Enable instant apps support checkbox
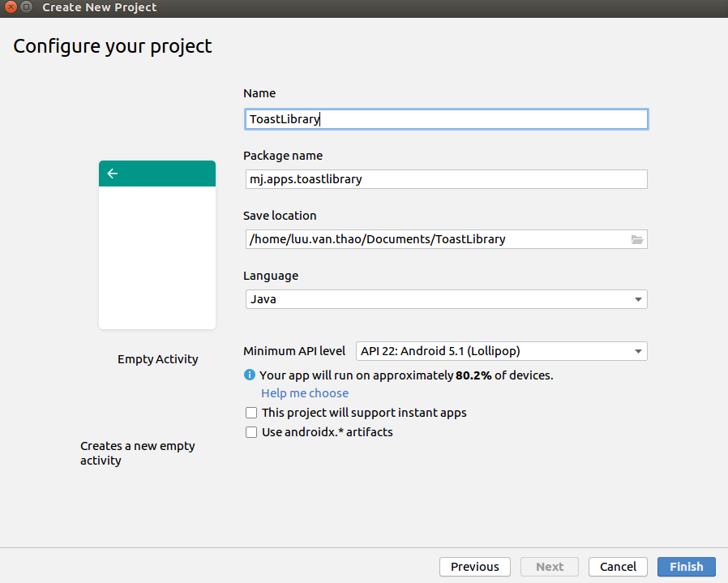Viewport: 728px width, 583px height. click(251, 413)
